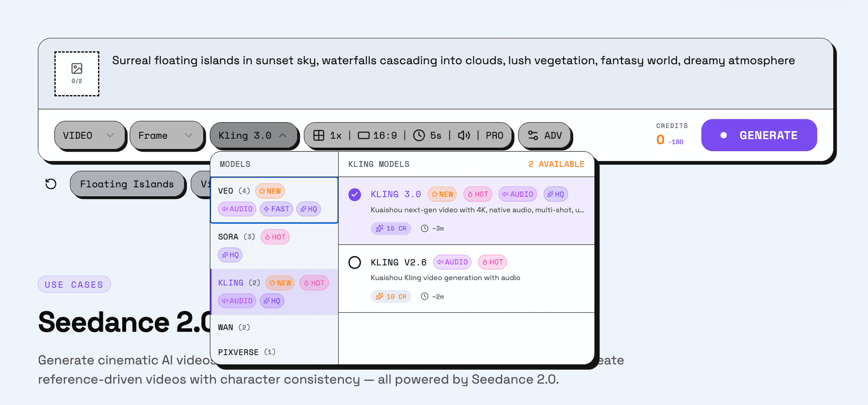Click the 5s duration clock icon

[x=420, y=135]
